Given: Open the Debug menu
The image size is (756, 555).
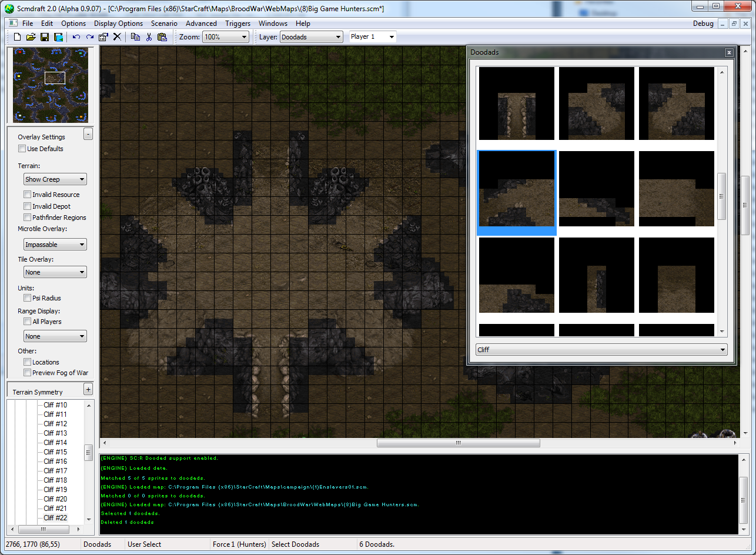Looking at the screenshot, I should tap(703, 24).
